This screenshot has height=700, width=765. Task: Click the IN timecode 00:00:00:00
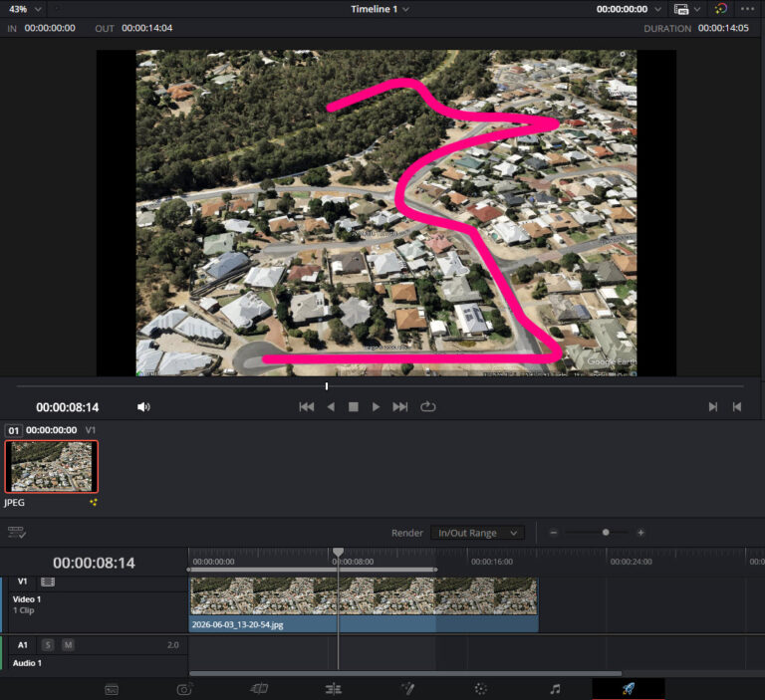coord(50,28)
